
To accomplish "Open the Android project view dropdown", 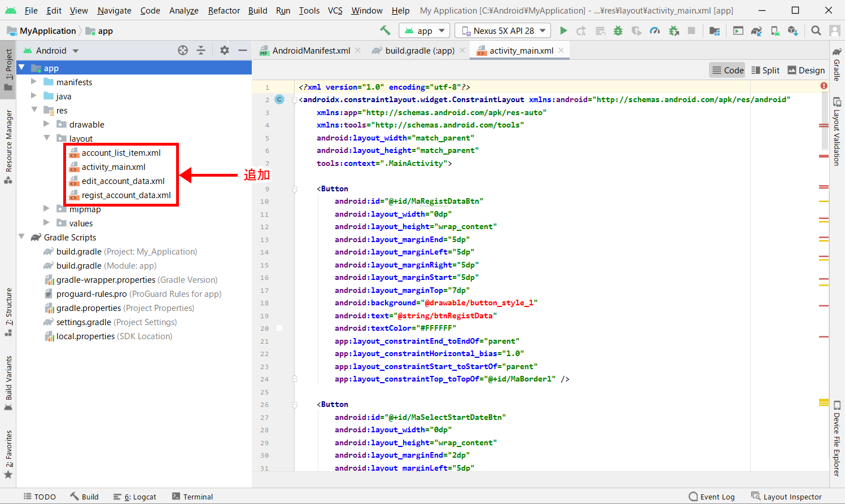I will point(51,50).
